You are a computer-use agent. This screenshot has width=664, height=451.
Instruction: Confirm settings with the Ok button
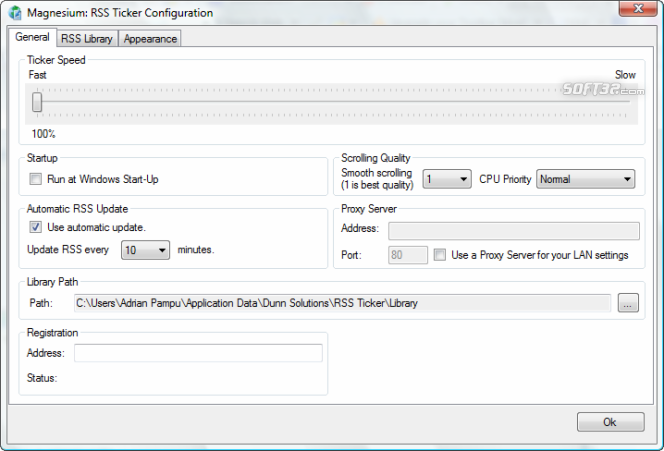[x=611, y=422]
